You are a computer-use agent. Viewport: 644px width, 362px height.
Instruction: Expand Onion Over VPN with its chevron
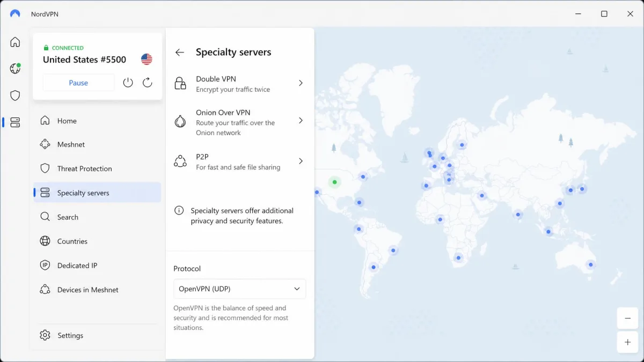click(x=301, y=121)
